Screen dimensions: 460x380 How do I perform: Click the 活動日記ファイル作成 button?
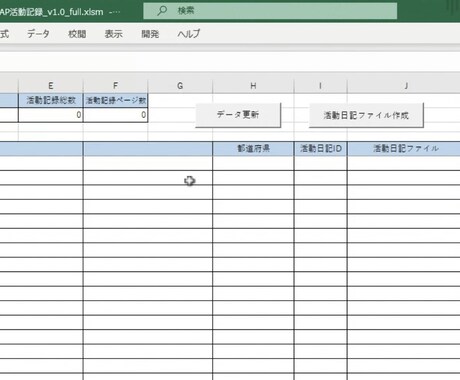pos(366,115)
